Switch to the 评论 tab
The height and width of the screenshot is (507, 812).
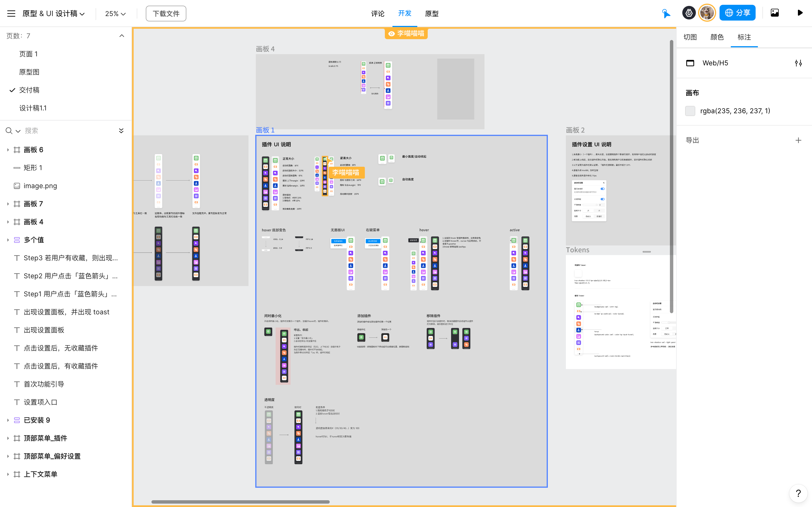tap(378, 14)
